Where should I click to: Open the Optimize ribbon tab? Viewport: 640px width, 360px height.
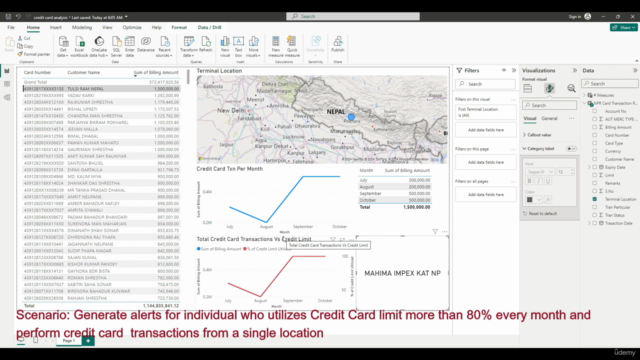(132, 27)
